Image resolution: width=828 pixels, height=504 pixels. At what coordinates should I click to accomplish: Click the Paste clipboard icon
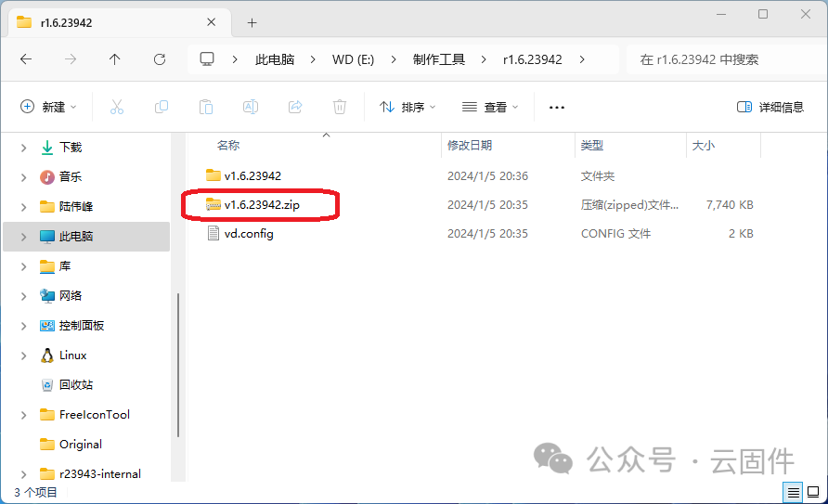206,107
